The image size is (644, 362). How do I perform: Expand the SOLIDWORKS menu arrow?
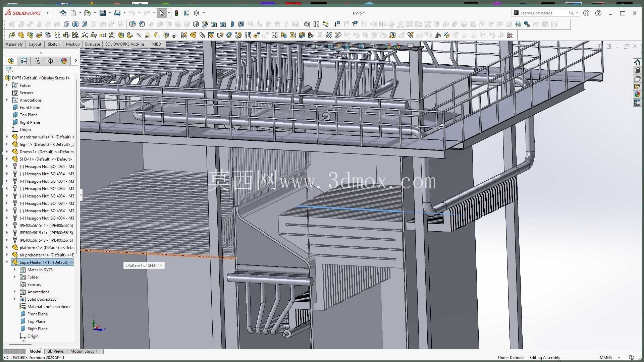pos(48,13)
